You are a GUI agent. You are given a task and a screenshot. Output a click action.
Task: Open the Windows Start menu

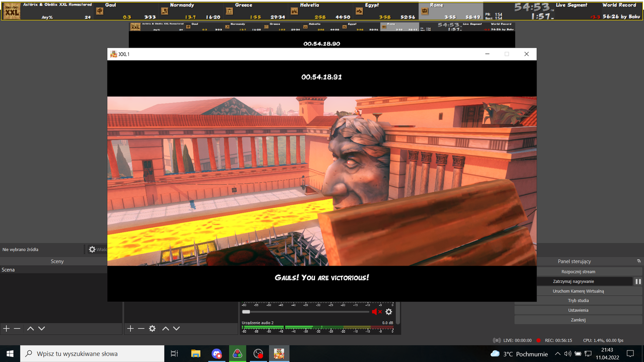(x=10, y=354)
